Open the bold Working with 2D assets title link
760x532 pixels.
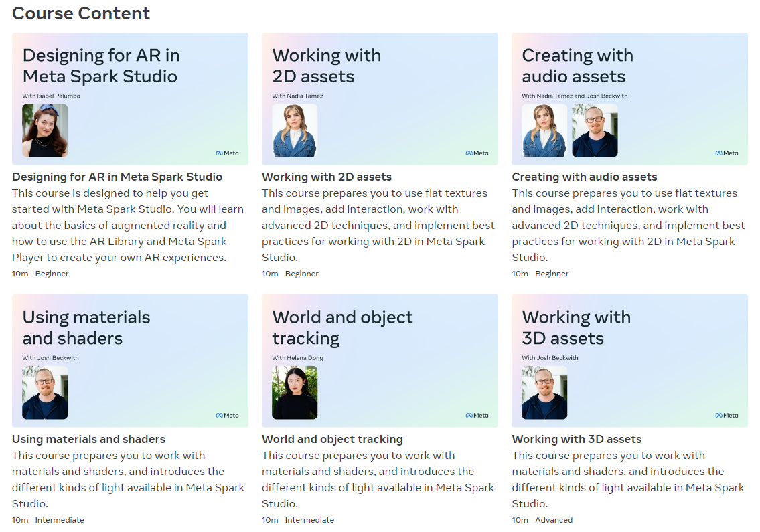coord(327,177)
